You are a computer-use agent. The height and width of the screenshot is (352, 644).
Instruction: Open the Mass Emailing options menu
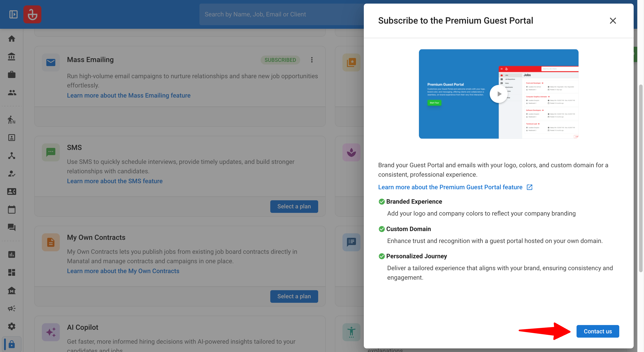(311, 60)
